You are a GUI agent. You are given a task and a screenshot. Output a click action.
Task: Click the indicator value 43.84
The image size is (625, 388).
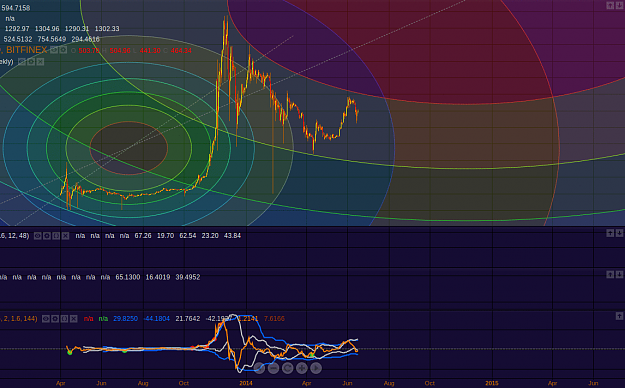232,236
